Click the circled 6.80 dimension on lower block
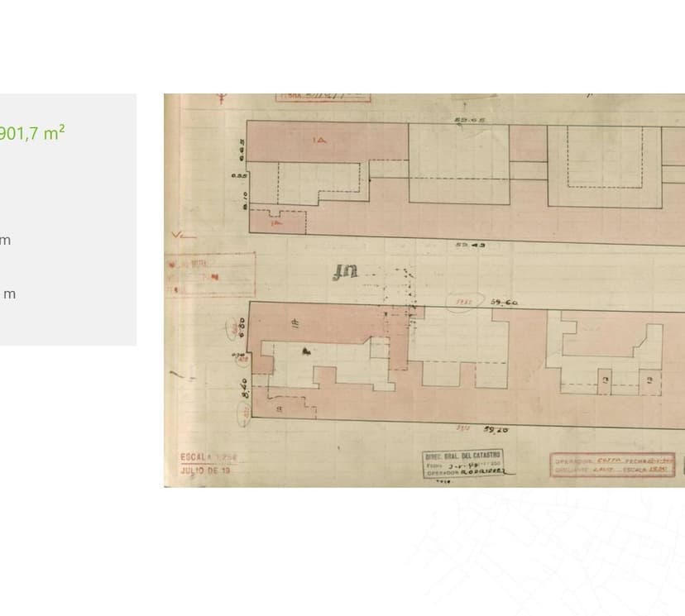The width and height of the screenshot is (685, 616). coord(242,327)
